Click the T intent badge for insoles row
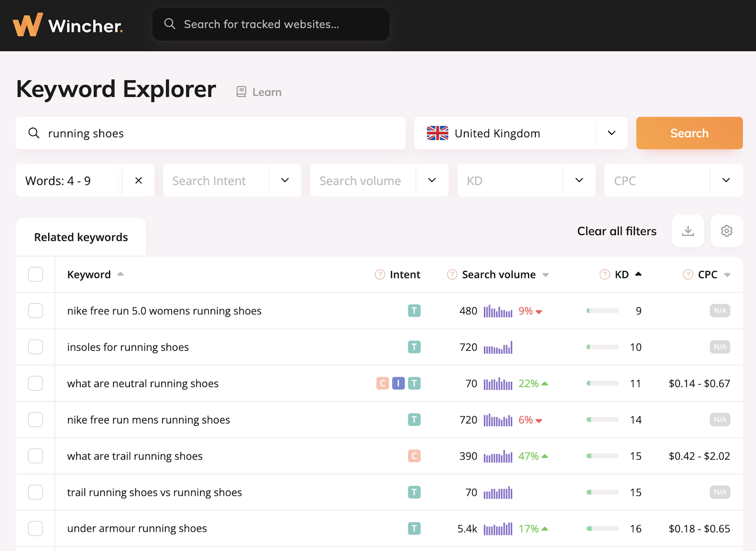The image size is (756, 551). pos(414,347)
